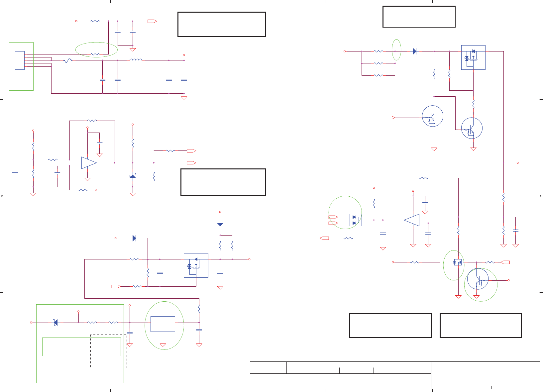Select the note box right of the left op-amp ports

coord(223,182)
